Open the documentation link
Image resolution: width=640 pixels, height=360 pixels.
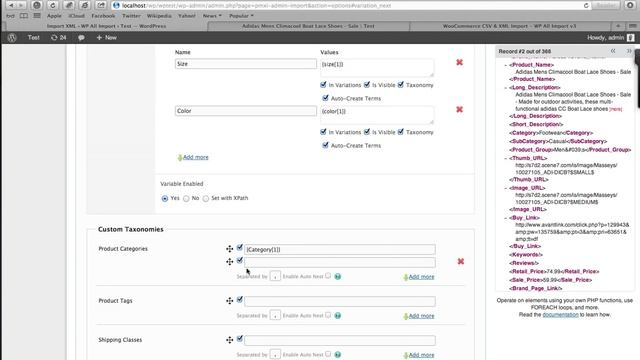(x=560, y=315)
